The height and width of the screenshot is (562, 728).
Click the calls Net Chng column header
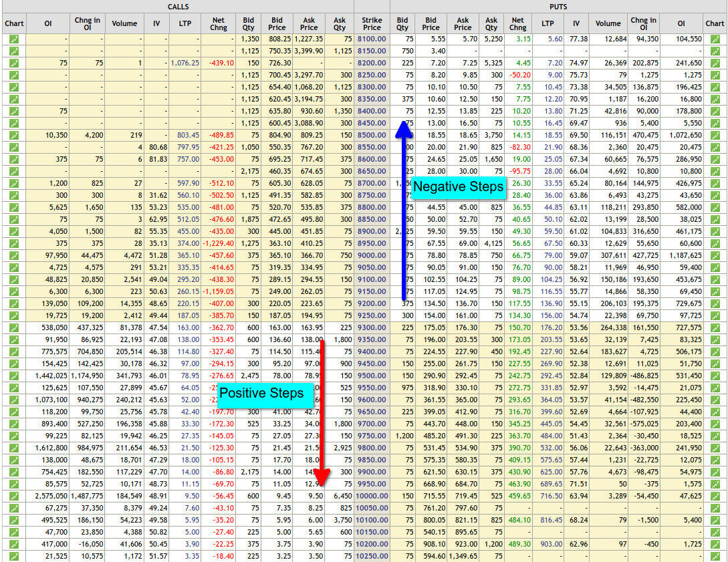click(x=218, y=23)
